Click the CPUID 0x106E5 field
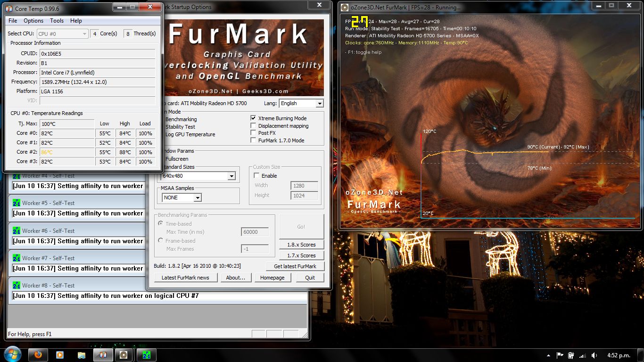The image size is (644, 362). click(x=97, y=54)
